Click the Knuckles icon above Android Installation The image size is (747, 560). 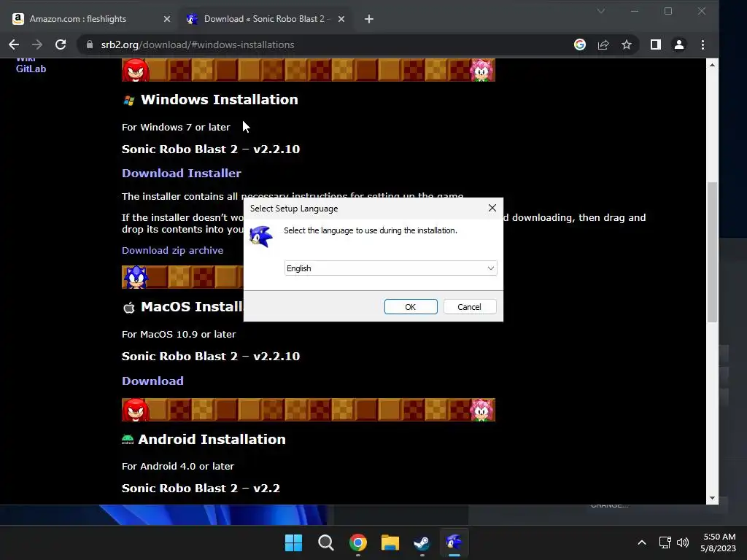coord(136,410)
